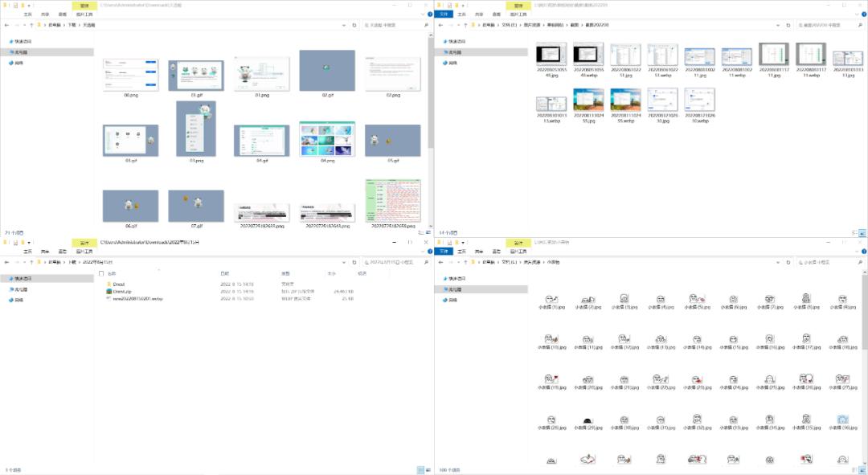Select the Dnest.zip archive icon

pos(109,291)
